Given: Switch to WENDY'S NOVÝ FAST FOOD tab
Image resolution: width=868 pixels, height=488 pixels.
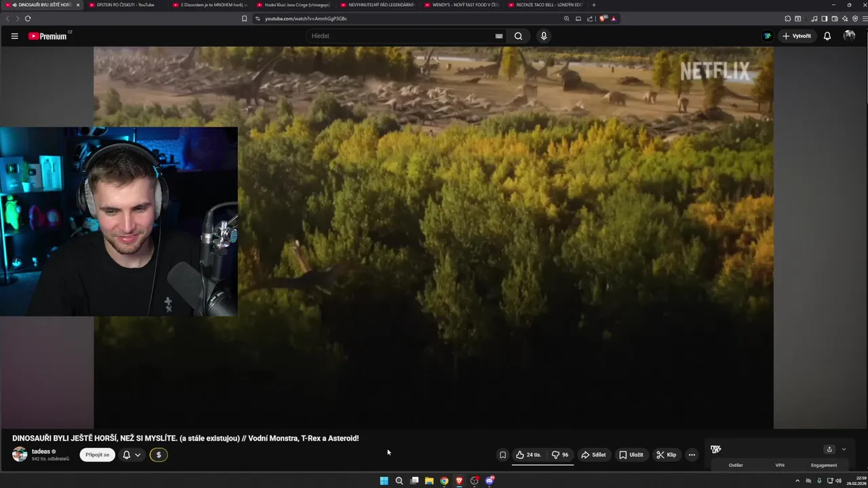Looking at the screenshot, I should coord(462,5).
